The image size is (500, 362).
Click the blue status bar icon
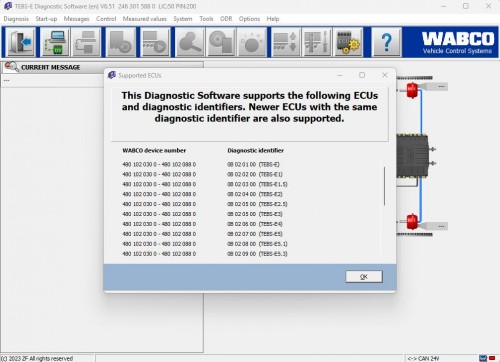click(x=483, y=358)
